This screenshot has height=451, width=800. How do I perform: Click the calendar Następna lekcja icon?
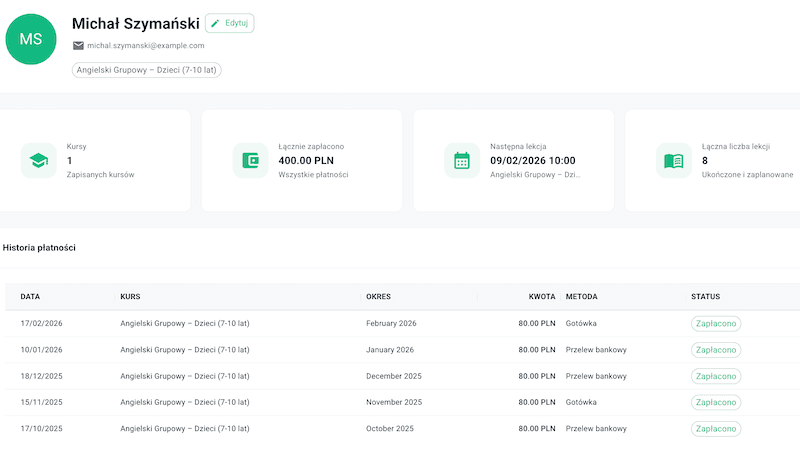(x=462, y=160)
